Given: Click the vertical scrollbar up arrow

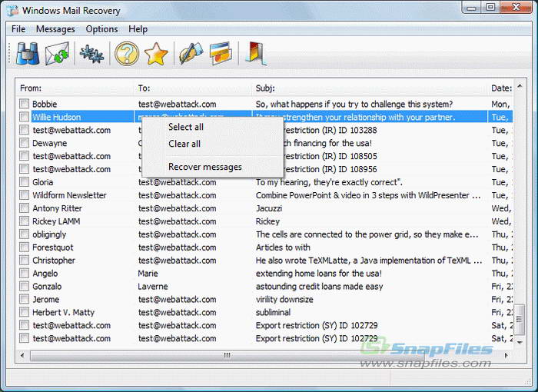Looking at the screenshot, I should [520, 86].
